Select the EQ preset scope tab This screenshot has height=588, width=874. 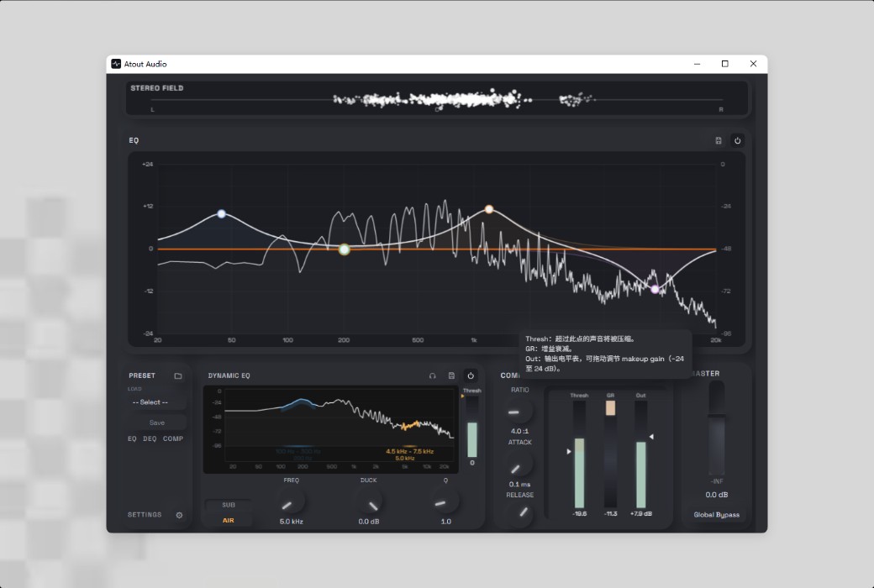[132, 438]
